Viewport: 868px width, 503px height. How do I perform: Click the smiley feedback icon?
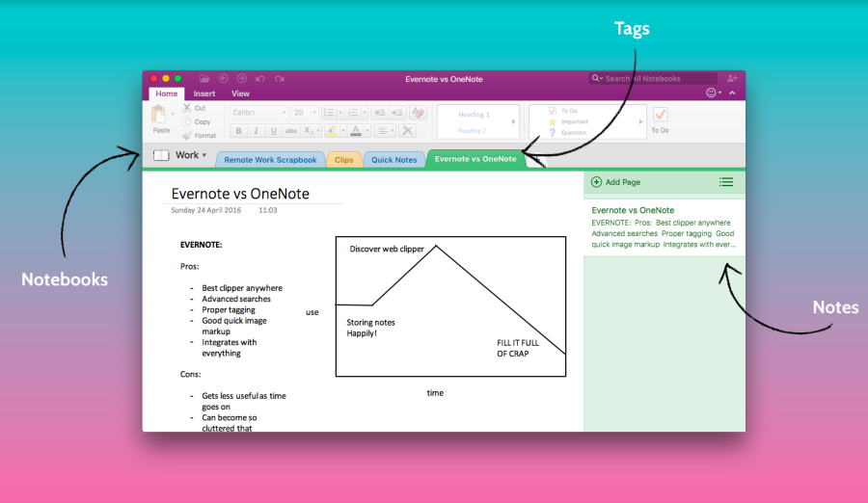pyautogui.click(x=712, y=93)
